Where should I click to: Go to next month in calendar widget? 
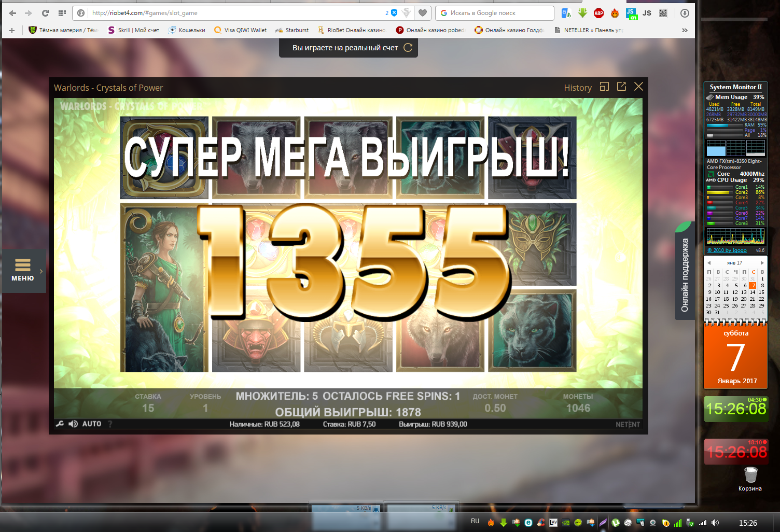click(762, 263)
